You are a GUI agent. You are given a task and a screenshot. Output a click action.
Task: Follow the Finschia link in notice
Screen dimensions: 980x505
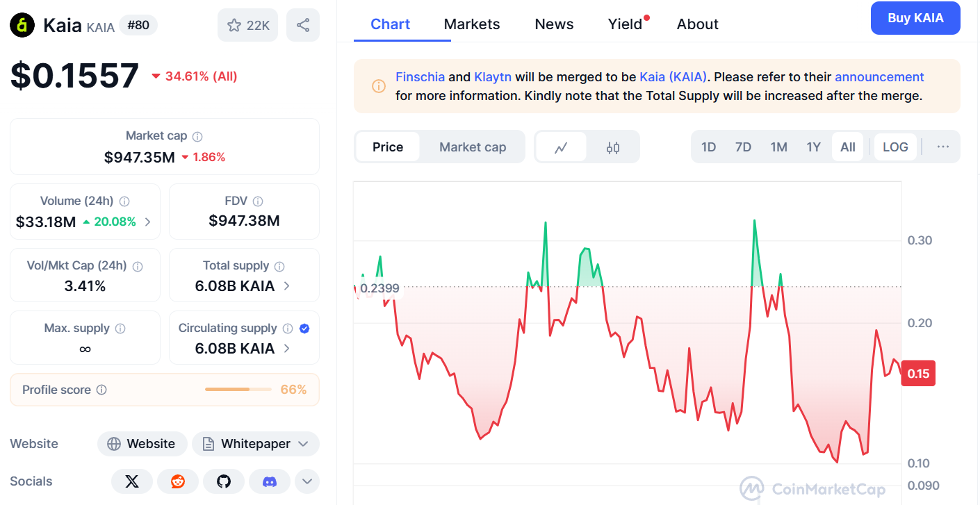point(420,77)
